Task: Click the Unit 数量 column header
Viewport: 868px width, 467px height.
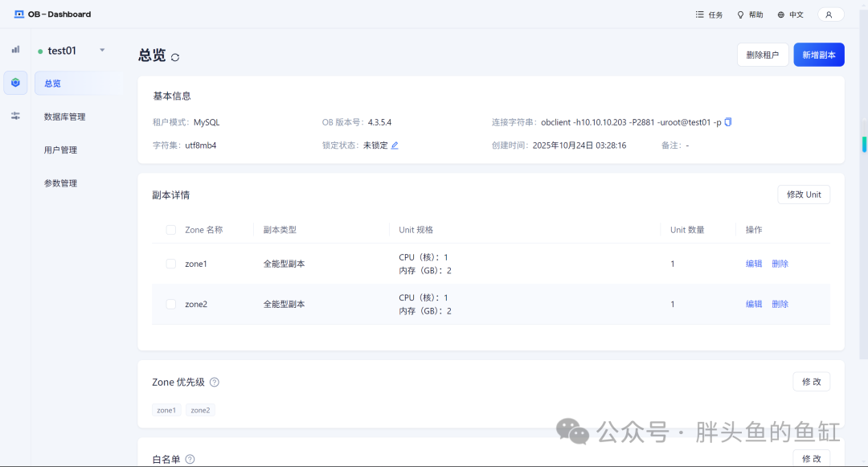Action: click(687, 230)
